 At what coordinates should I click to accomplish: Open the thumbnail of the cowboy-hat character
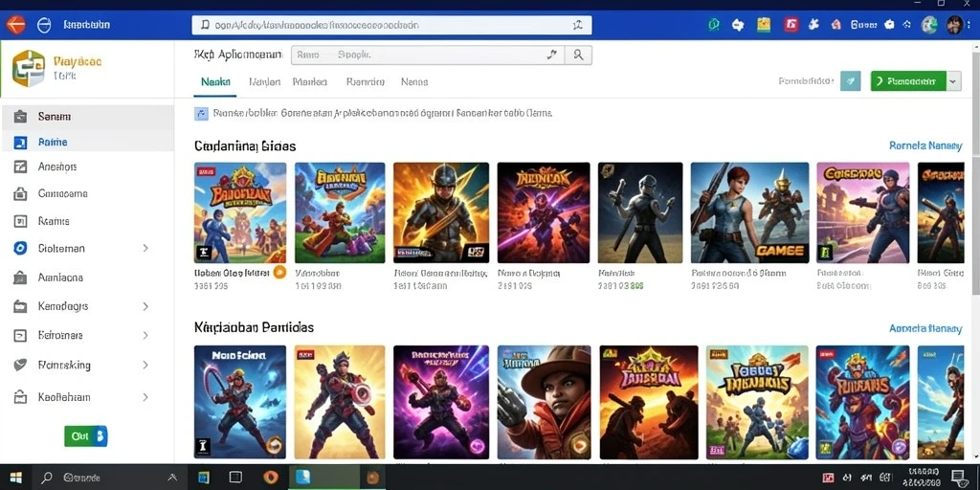[544, 403]
